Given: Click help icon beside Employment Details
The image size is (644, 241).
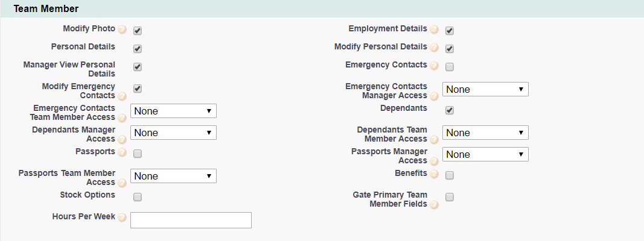Looking at the screenshot, I should 435,30.
